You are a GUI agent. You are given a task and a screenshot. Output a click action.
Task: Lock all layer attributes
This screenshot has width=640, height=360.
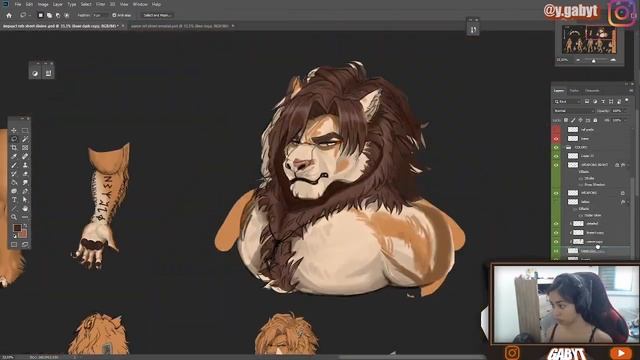pyautogui.click(x=595, y=120)
